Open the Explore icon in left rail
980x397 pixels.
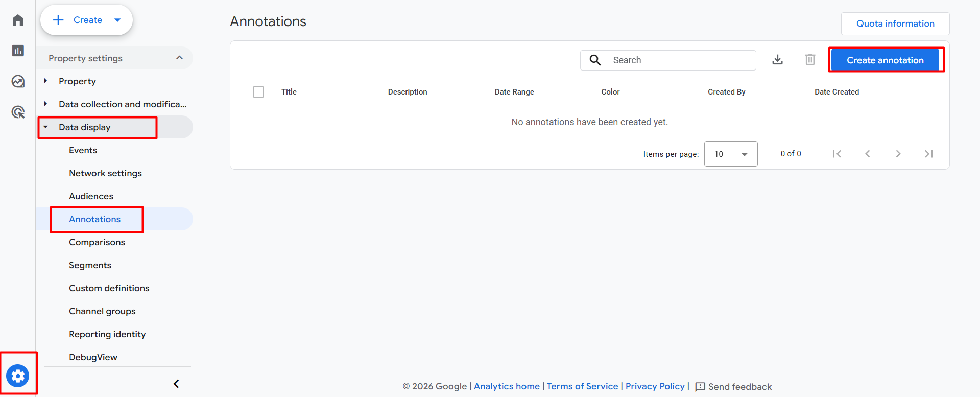(18, 81)
